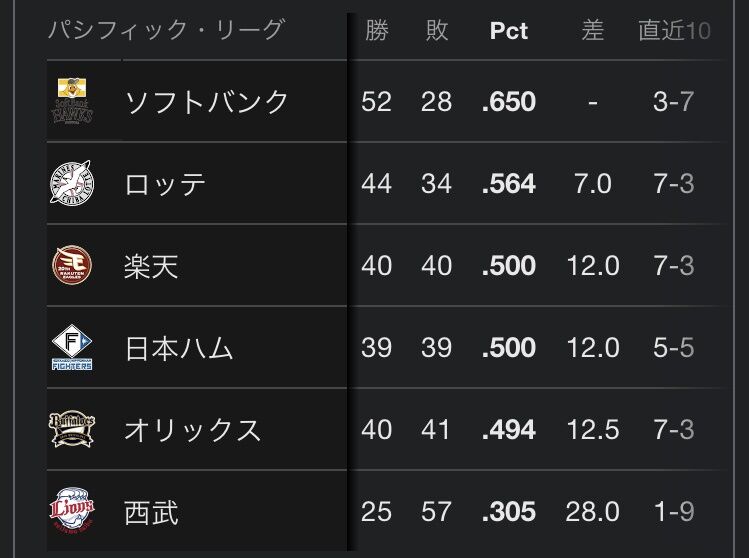Click Seibu's 1-9 last-ten record
The image size is (749, 558).
point(672,511)
